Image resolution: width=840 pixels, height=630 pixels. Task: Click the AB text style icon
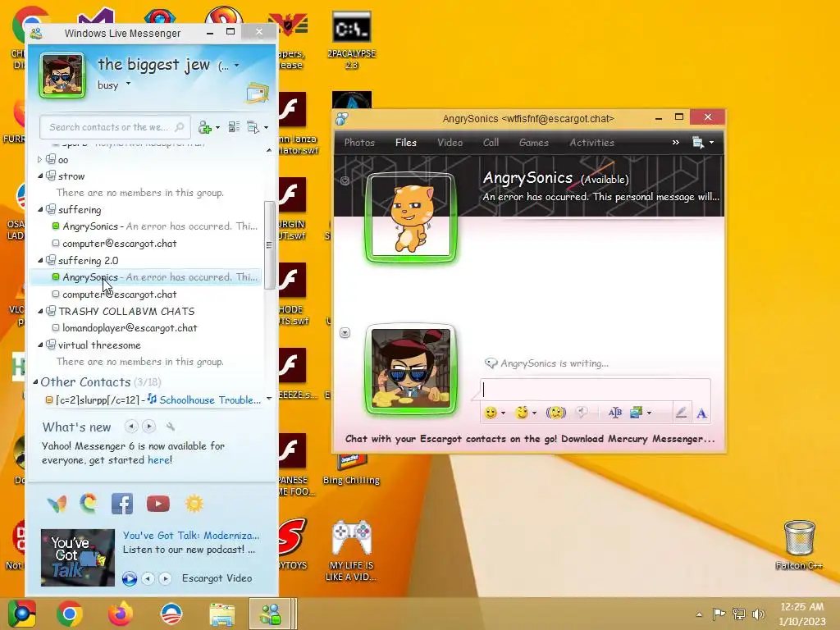point(615,413)
